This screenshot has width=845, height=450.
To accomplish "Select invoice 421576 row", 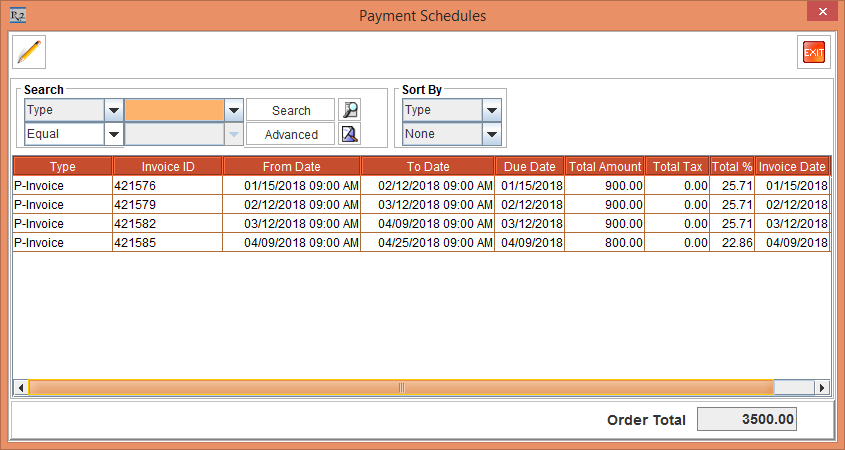I will coord(167,186).
